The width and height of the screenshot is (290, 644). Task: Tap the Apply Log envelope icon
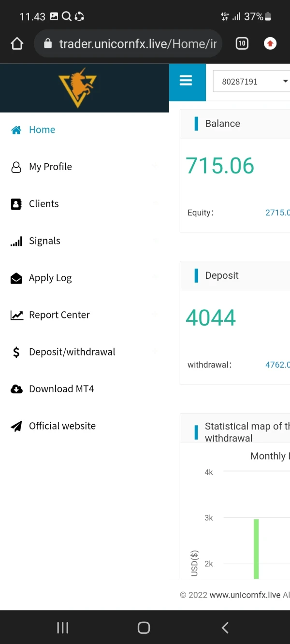point(16,278)
